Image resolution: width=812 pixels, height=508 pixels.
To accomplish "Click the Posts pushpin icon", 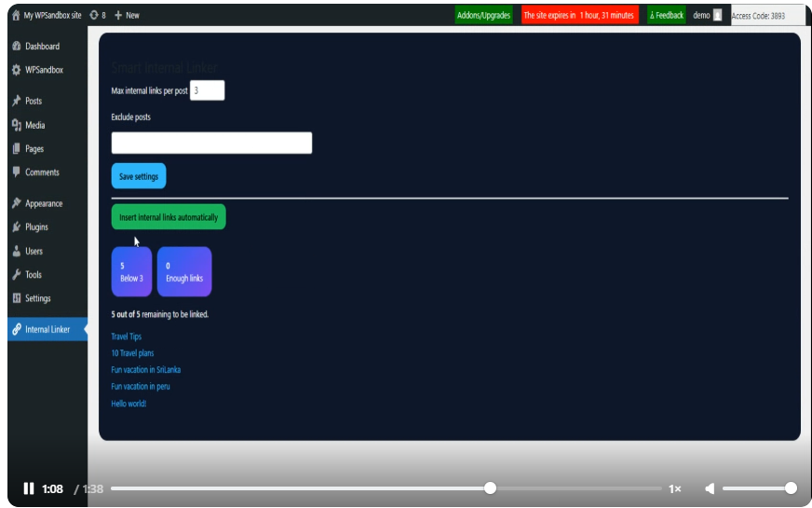I will [x=17, y=101].
